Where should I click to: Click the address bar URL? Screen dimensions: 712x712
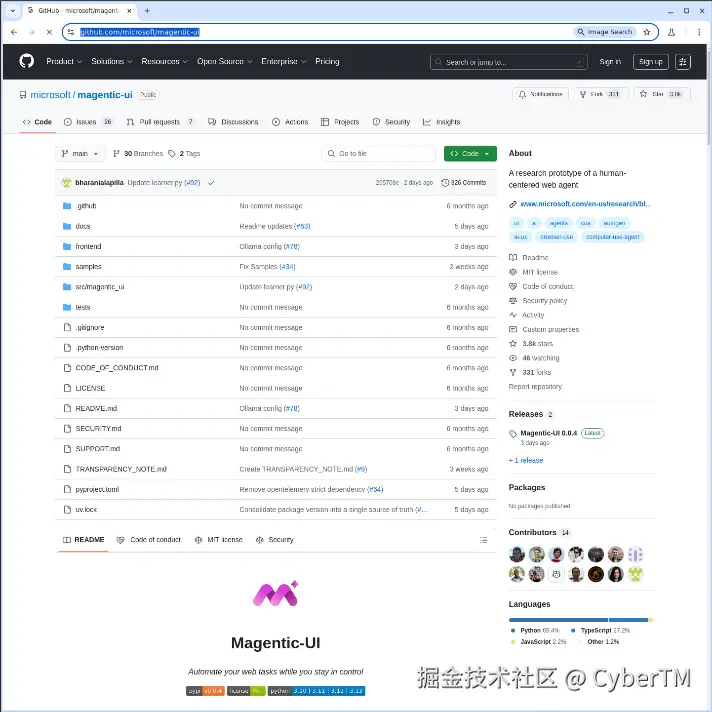tap(140, 32)
